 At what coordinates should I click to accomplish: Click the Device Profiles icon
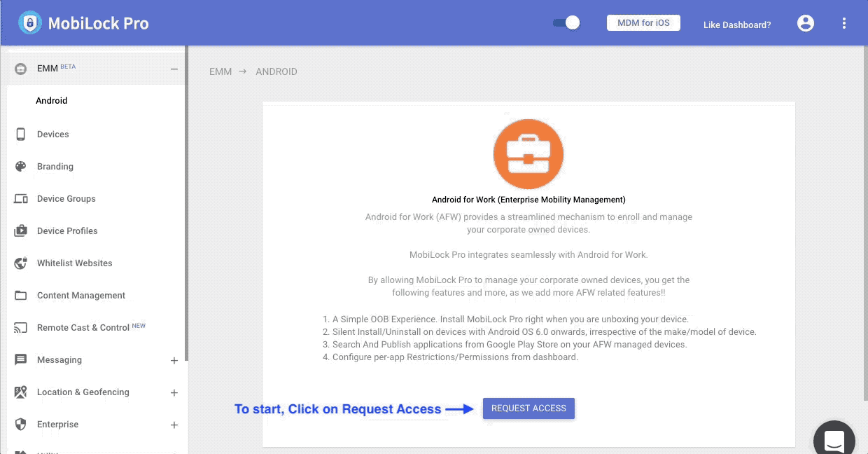point(21,231)
